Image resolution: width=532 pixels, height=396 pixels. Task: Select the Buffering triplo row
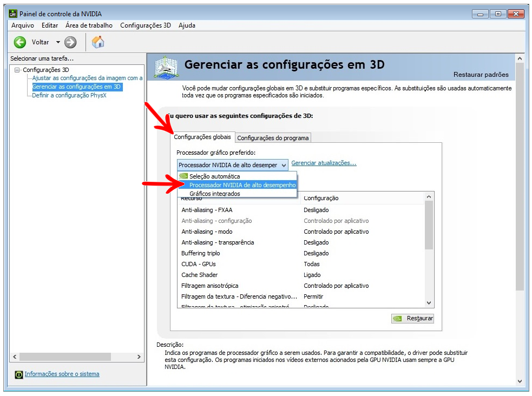tap(301, 254)
